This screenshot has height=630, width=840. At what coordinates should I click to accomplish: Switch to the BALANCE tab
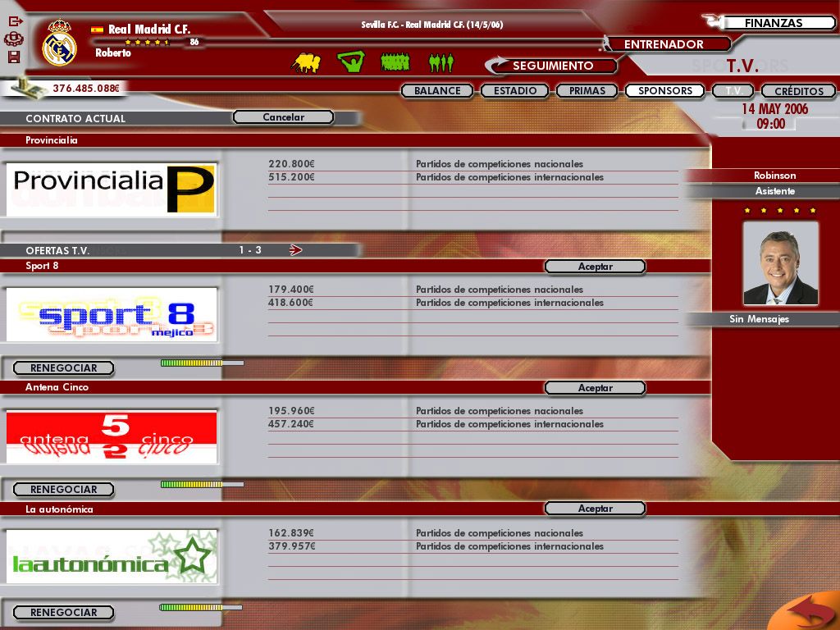tap(437, 90)
